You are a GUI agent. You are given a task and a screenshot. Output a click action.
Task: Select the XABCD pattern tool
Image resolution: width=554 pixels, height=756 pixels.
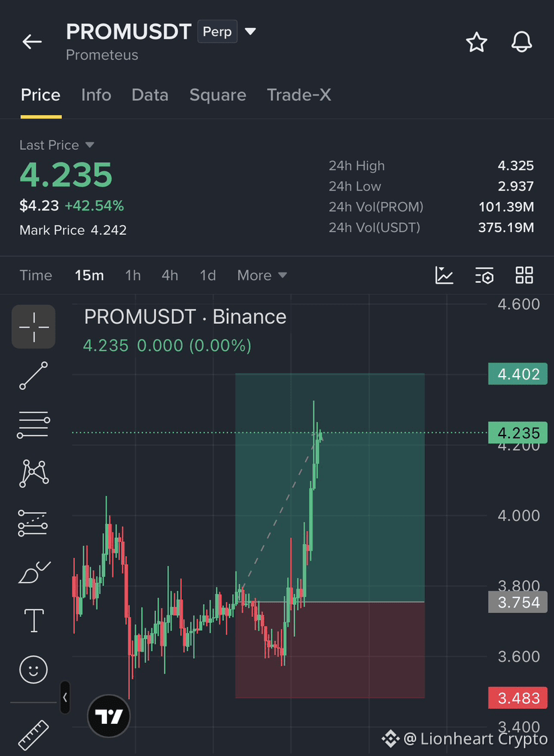(x=33, y=474)
